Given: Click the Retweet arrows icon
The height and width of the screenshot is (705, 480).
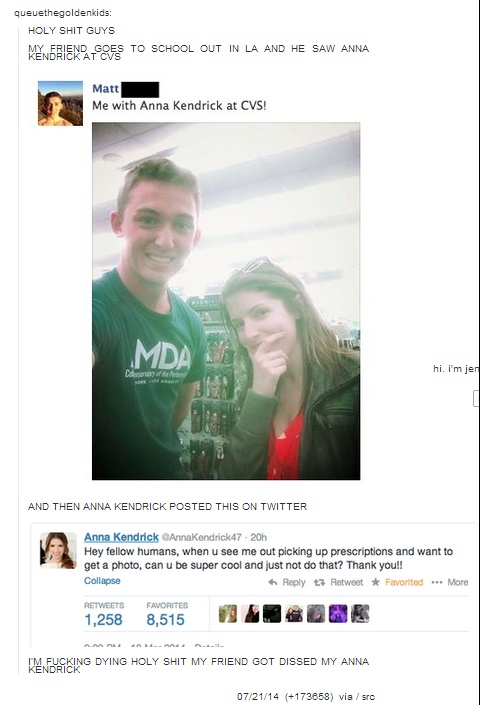Looking at the screenshot, I should click(319, 582).
